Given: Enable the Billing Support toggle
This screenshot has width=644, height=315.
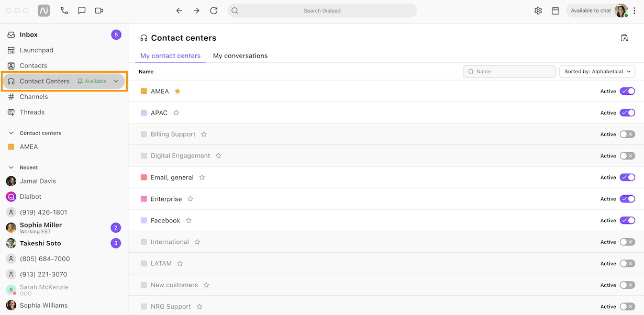Looking at the screenshot, I should (627, 134).
